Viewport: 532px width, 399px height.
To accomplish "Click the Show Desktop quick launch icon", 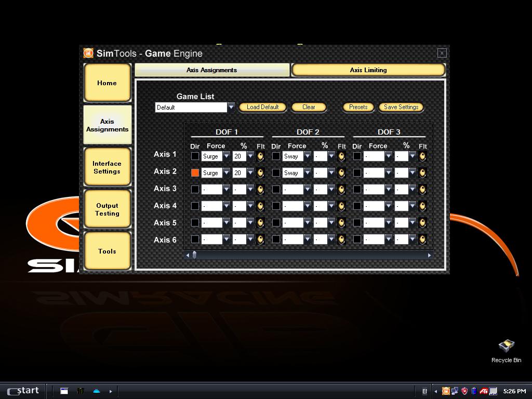I will pyautogui.click(x=64, y=391).
